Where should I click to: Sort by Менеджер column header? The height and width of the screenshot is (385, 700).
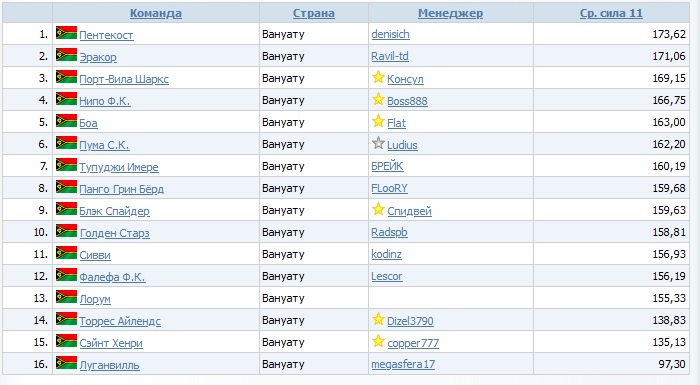coord(450,13)
